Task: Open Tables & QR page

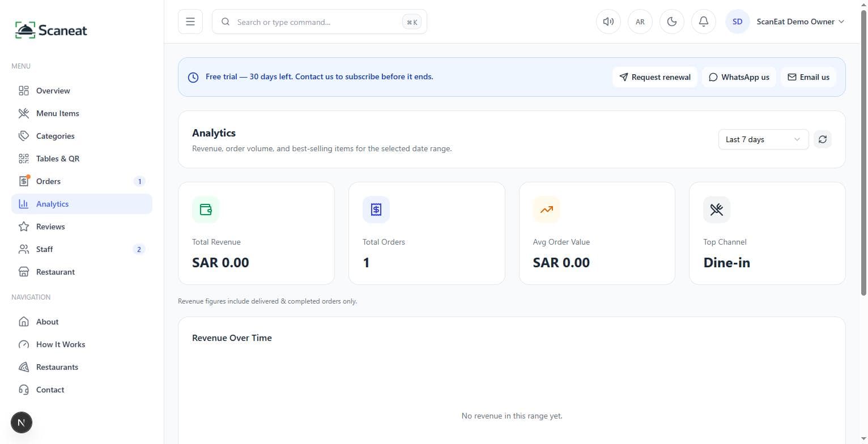Action: 82,159
